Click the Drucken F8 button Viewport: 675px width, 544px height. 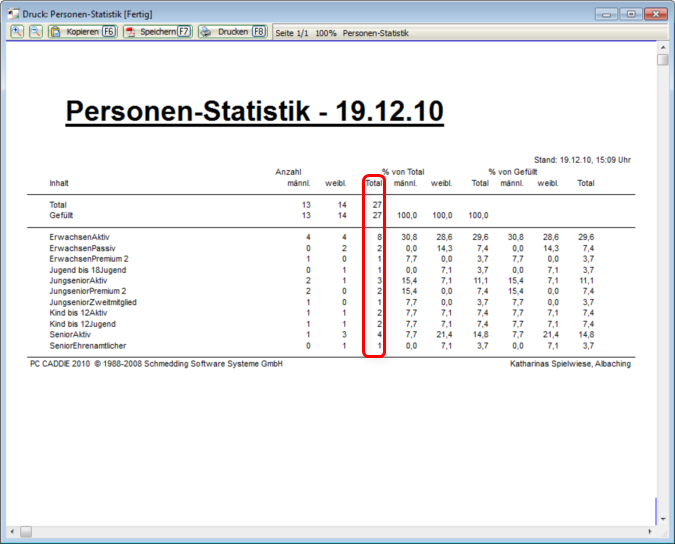(232, 31)
